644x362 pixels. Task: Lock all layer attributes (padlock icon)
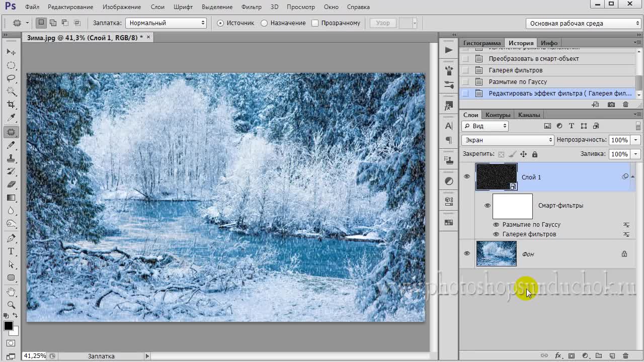click(535, 154)
